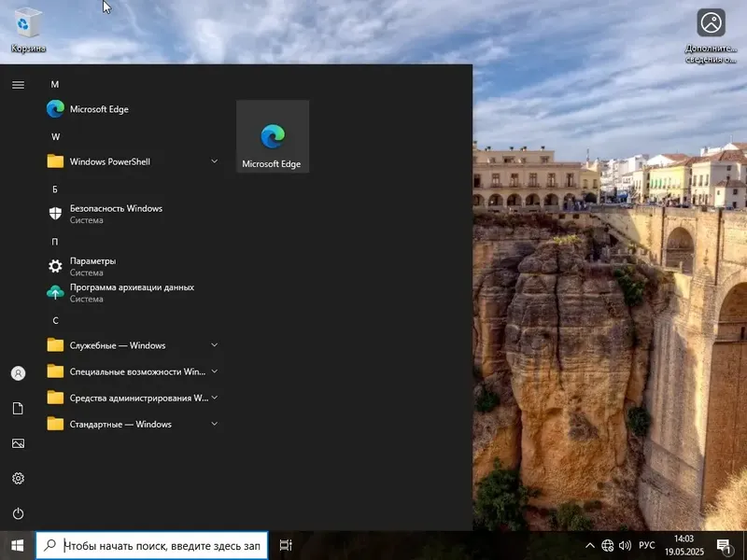Open the Action Center notifications
747x560 pixels.
(x=726, y=544)
